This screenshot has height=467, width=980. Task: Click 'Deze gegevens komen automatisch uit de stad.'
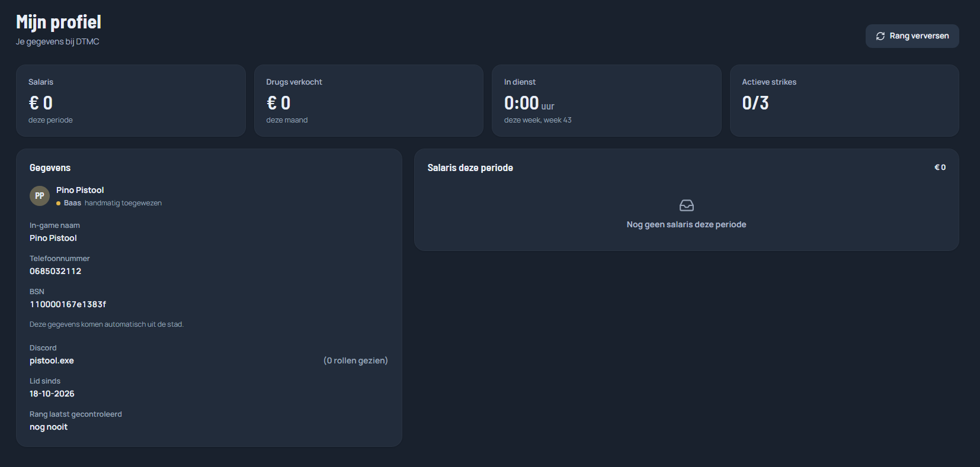click(107, 324)
